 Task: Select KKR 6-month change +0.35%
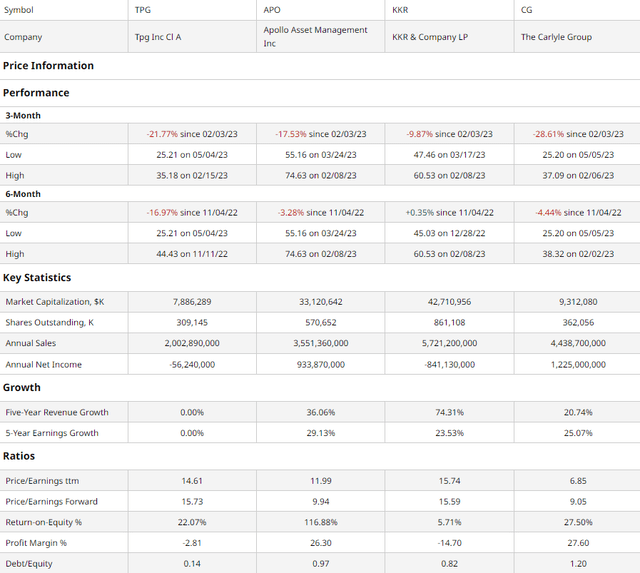[420, 213]
